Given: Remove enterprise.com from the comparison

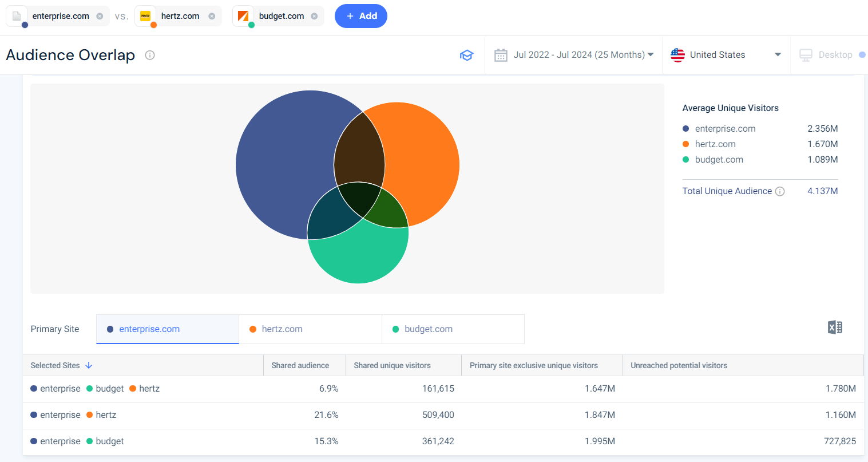Looking at the screenshot, I should 100,16.
